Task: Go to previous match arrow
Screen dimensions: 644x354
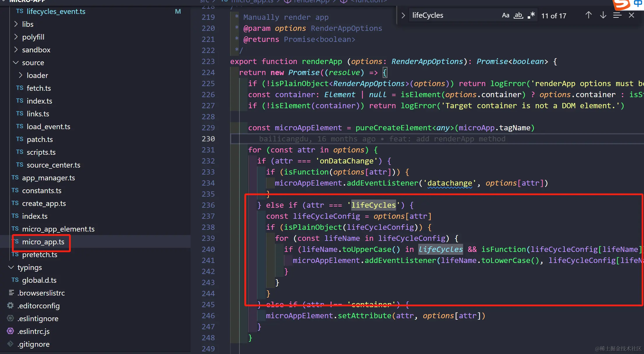Action: coord(588,15)
